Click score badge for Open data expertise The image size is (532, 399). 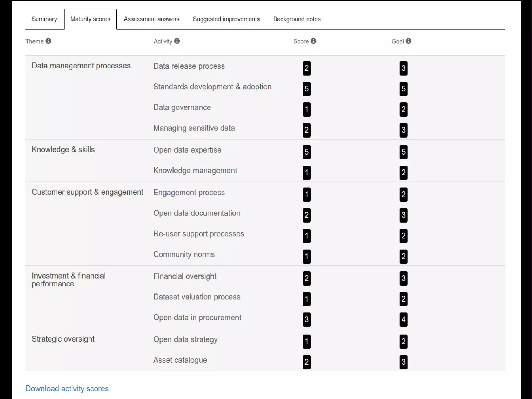[x=307, y=152]
